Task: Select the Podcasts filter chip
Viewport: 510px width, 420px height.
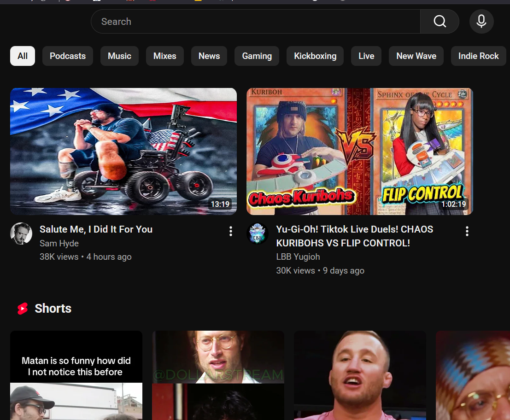Action: [x=68, y=56]
